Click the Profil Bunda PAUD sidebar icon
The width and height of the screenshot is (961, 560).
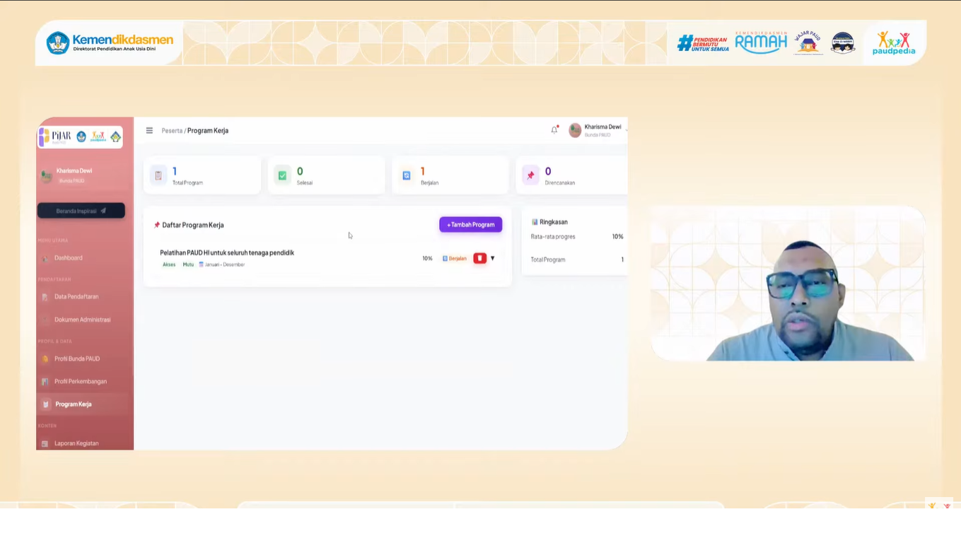tap(45, 359)
